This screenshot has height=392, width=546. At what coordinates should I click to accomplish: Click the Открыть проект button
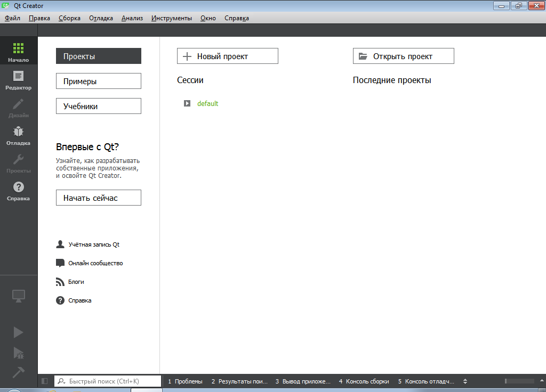pos(403,56)
